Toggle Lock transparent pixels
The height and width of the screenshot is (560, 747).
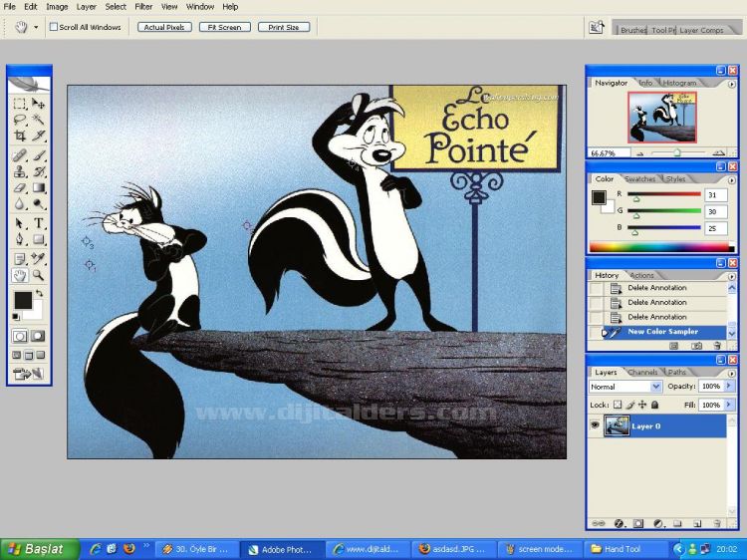(x=618, y=405)
